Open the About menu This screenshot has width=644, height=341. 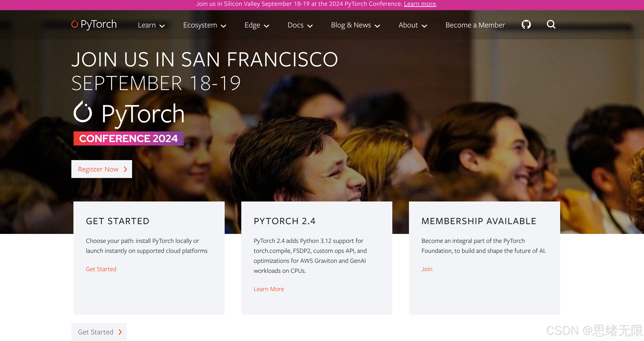tap(412, 25)
